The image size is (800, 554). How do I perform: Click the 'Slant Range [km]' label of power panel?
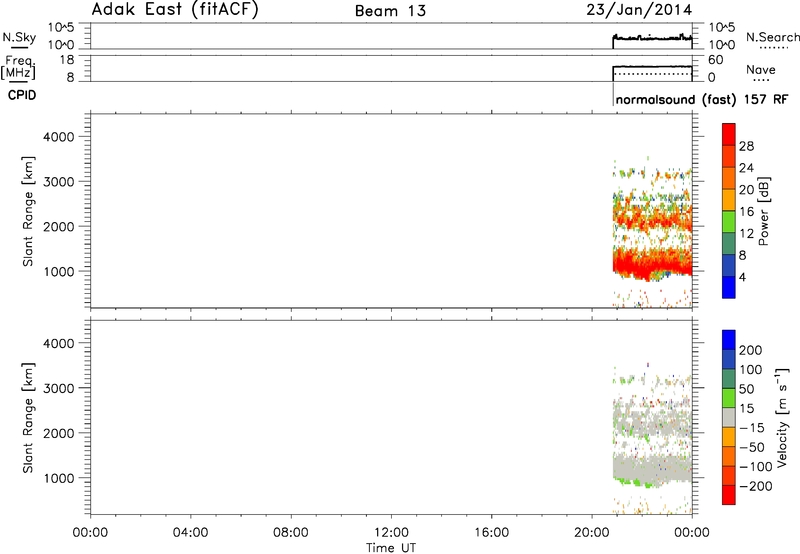coord(28,211)
